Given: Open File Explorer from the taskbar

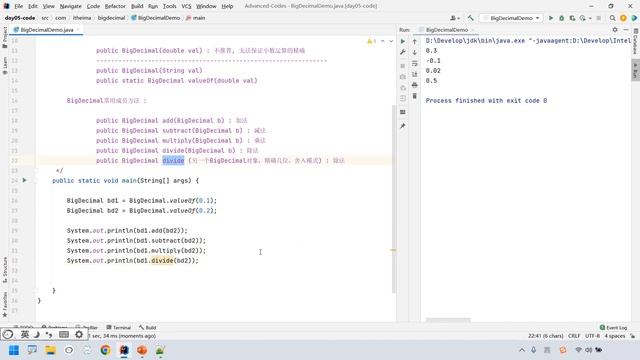Looking at the screenshot, I should tap(51, 350).
